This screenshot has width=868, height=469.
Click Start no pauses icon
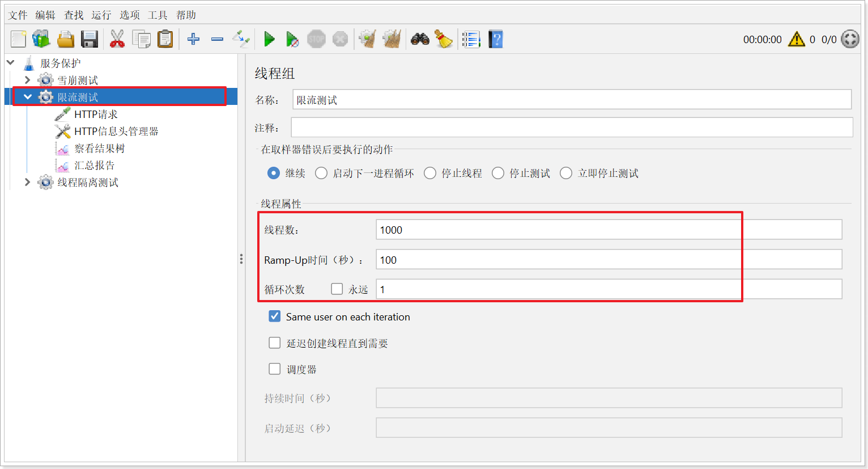pyautogui.click(x=292, y=39)
